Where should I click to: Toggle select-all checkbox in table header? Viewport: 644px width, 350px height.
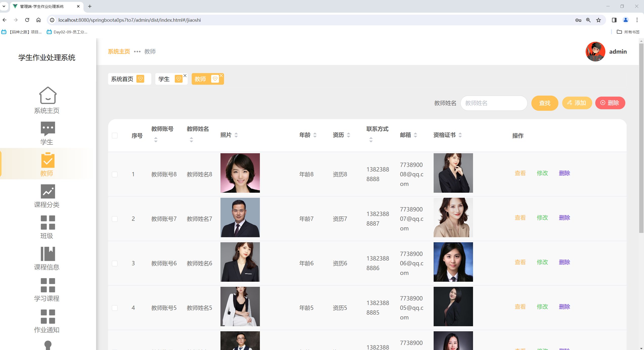point(115,136)
